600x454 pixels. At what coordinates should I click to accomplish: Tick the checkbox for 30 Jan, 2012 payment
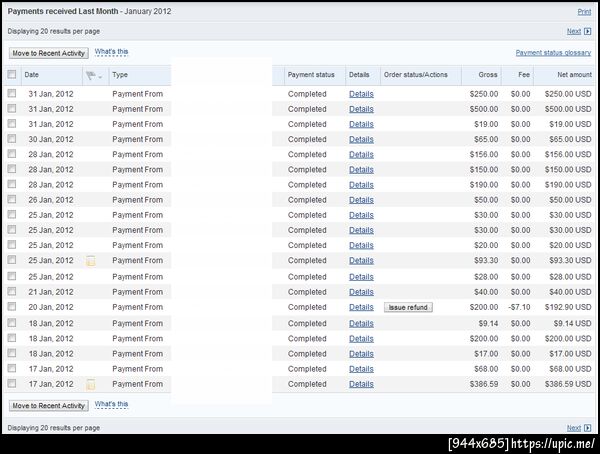coord(12,139)
